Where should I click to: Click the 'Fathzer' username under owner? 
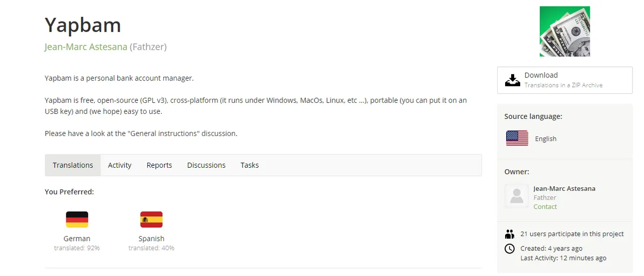point(545,197)
